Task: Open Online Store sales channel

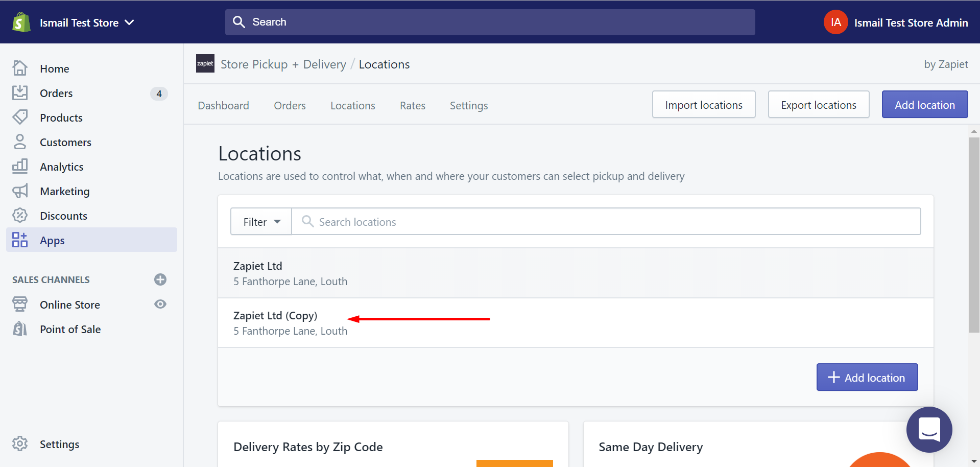Action: 70,305
